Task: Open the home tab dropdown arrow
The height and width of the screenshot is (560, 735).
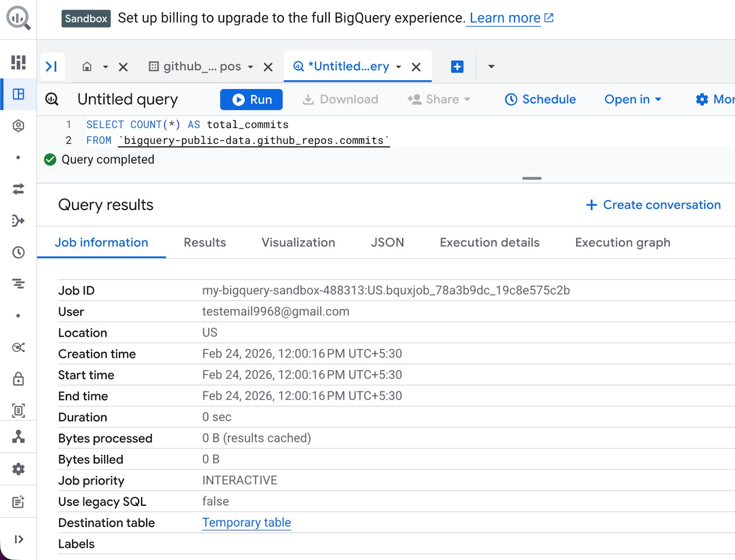Action: 105,67
